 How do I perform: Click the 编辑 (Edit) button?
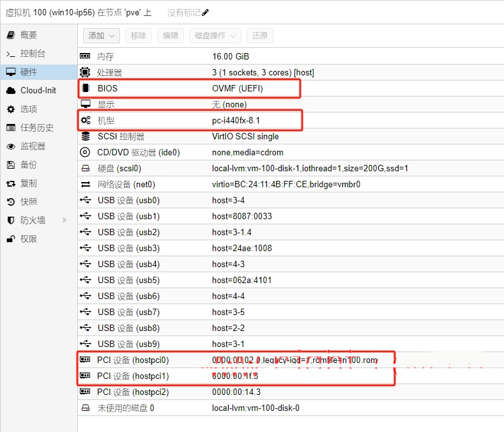(x=171, y=36)
